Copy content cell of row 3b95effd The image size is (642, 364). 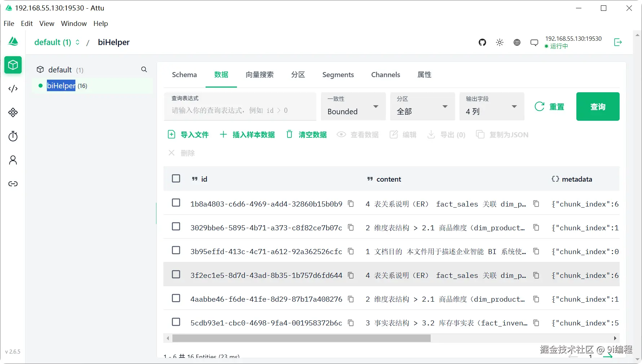point(536,251)
